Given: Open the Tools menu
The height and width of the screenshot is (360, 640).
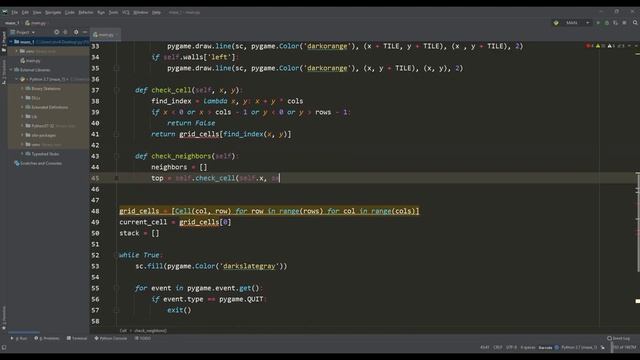Looking at the screenshot, I should [x=113, y=12].
